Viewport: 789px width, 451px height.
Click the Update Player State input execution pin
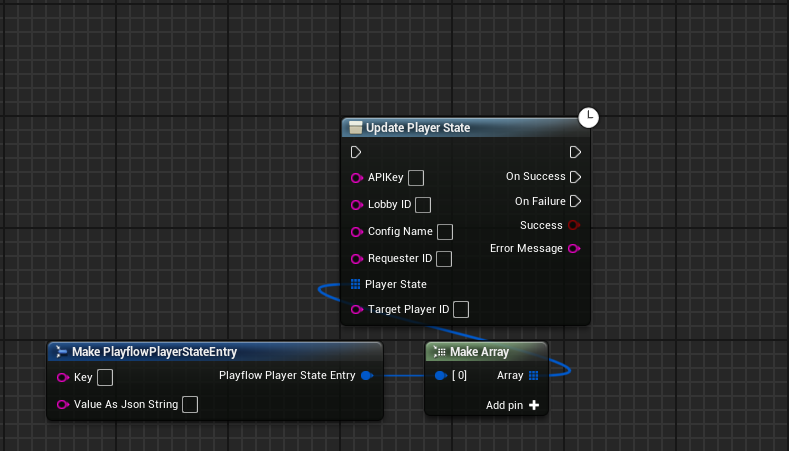point(356,153)
